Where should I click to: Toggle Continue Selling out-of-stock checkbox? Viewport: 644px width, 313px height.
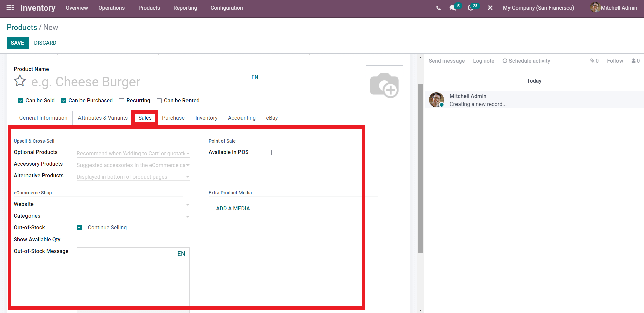click(79, 228)
